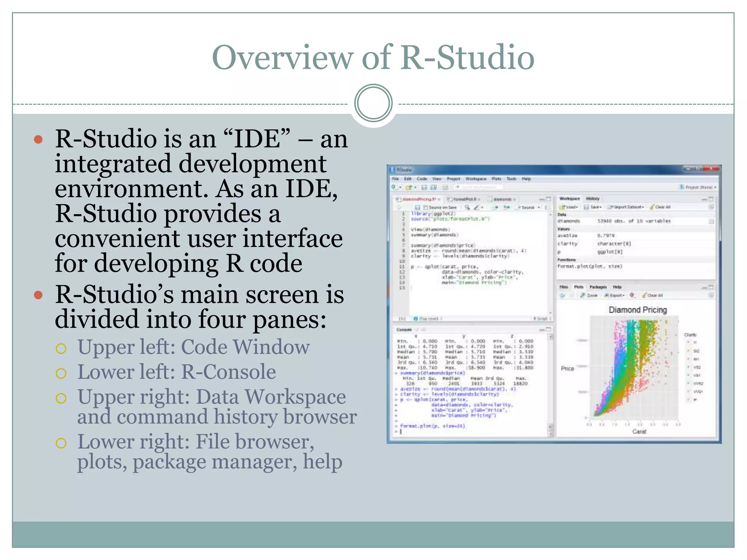The width and height of the screenshot is (747, 560).
Task: Toggle the Source on Save checkbox
Action: click(x=426, y=207)
